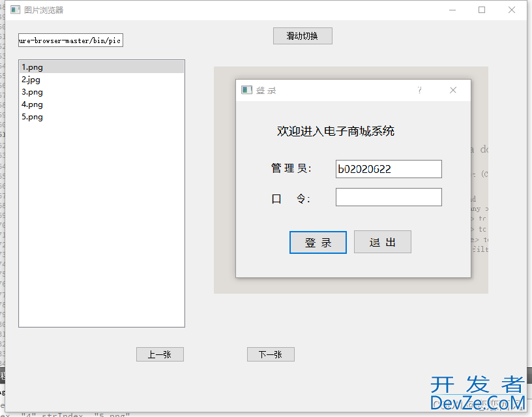Screen dimensions: 532x417
Task: Select 3.png in the file list
Action: 102,92
